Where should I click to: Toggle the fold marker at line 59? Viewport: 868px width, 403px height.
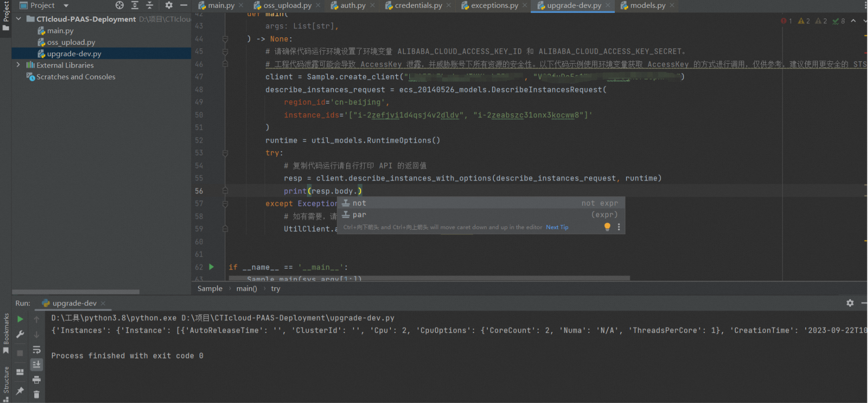click(225, 229)
